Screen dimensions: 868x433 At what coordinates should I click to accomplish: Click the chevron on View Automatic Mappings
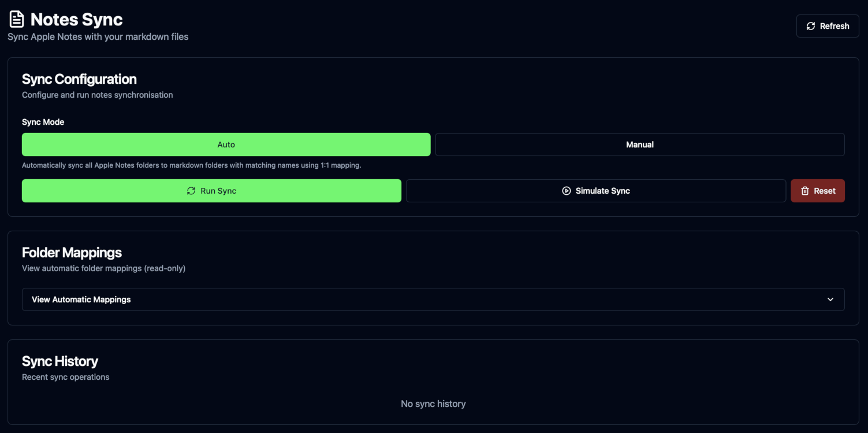point(830,299)
